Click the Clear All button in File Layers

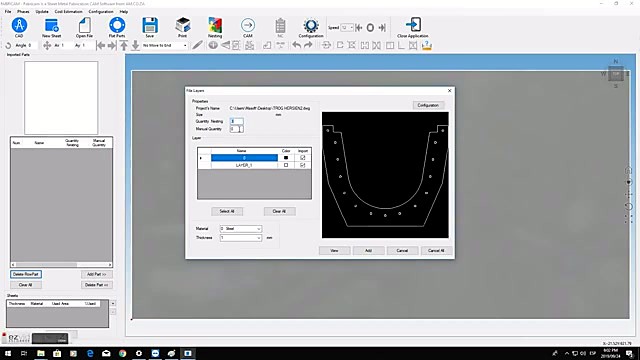280,211
